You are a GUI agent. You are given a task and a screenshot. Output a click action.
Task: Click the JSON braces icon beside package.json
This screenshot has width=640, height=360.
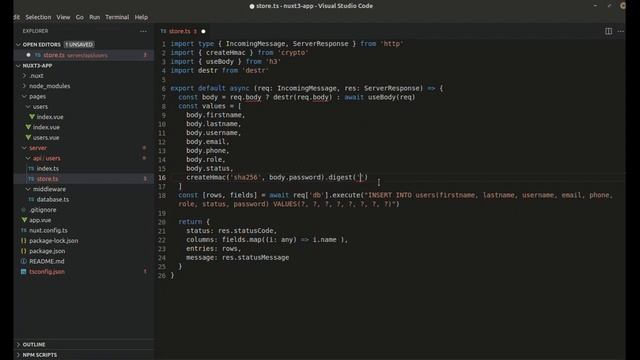pyautogui.click(x=24, y=251)
